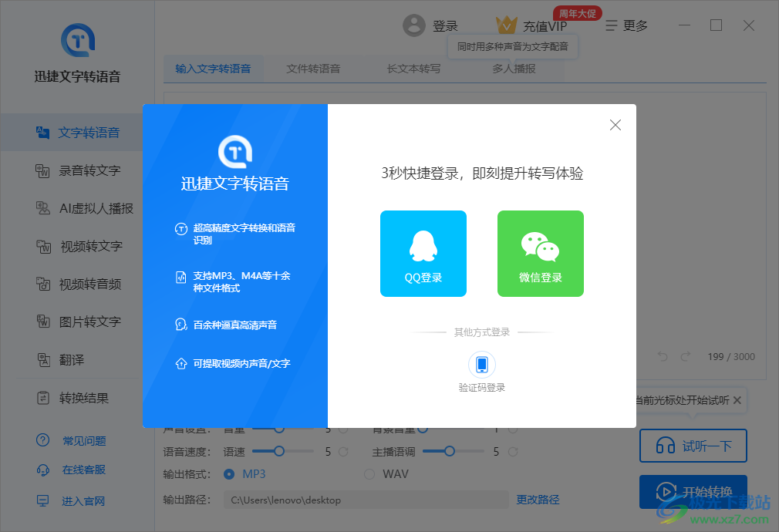
Task: Click 更改路径 to change output path
Action: click(538, 500)
